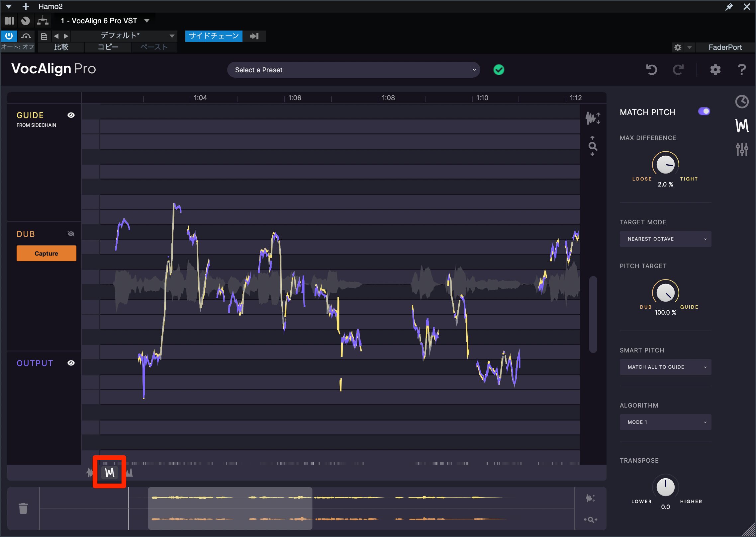Click the 1:04 marker on time ruler
The width and height of the screenshot is (756, 537).
200,98
